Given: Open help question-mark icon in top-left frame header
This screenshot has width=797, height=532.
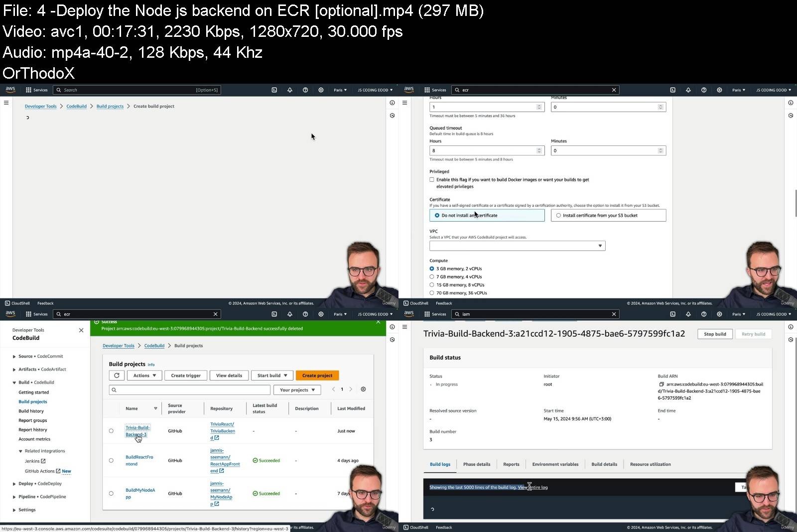Looking at the screenshot, I should point(305,90).
